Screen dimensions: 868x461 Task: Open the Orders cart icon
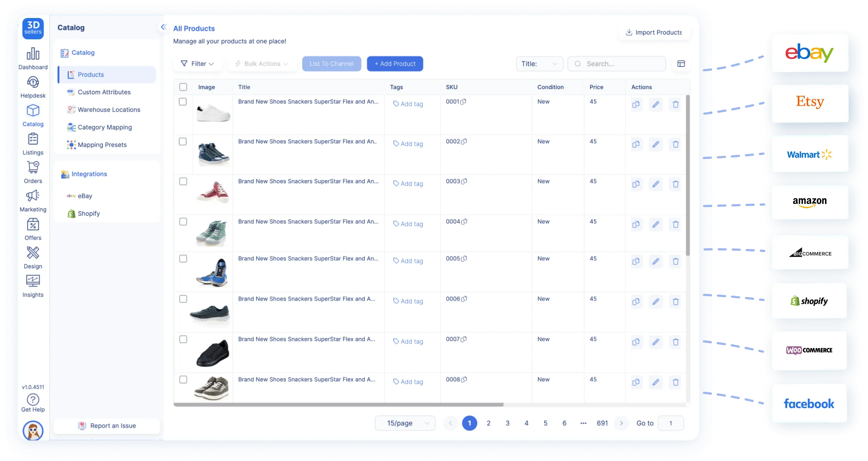(x=33, y=167)
